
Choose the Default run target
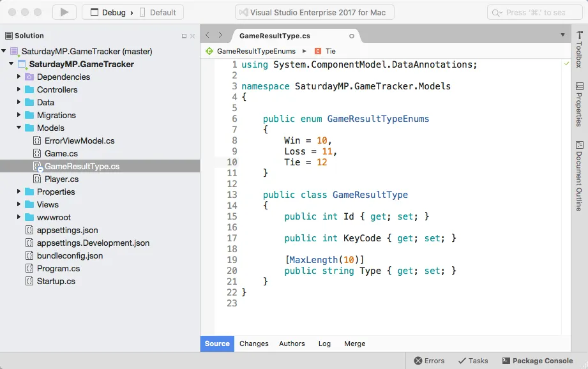(x=158, y=12)
